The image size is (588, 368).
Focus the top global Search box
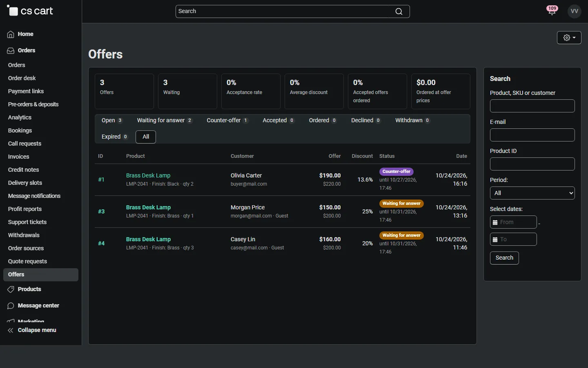(x=292, y=11)
